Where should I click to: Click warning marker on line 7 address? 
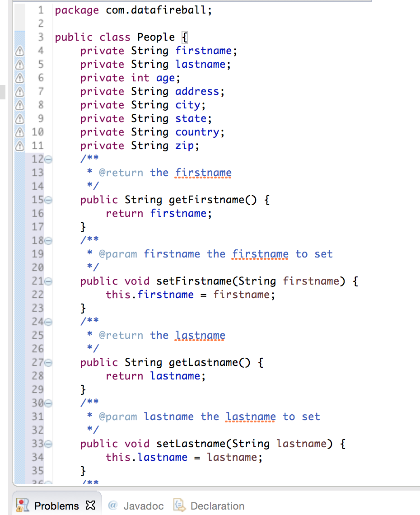click(20, 91)
